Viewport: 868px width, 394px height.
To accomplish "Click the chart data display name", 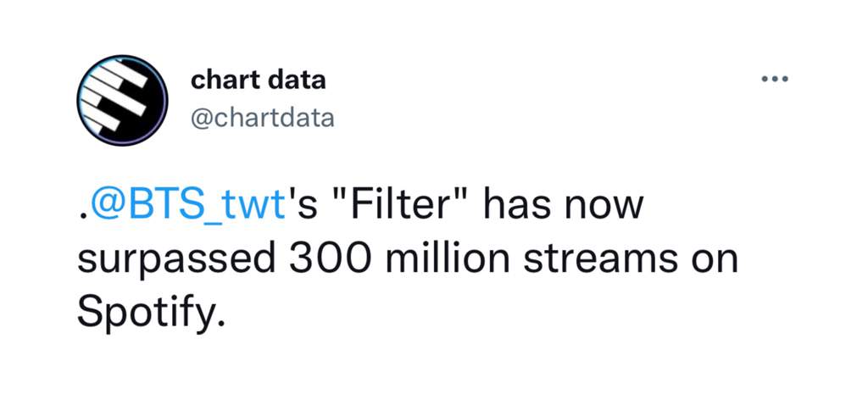I will [x=258, y=80].
